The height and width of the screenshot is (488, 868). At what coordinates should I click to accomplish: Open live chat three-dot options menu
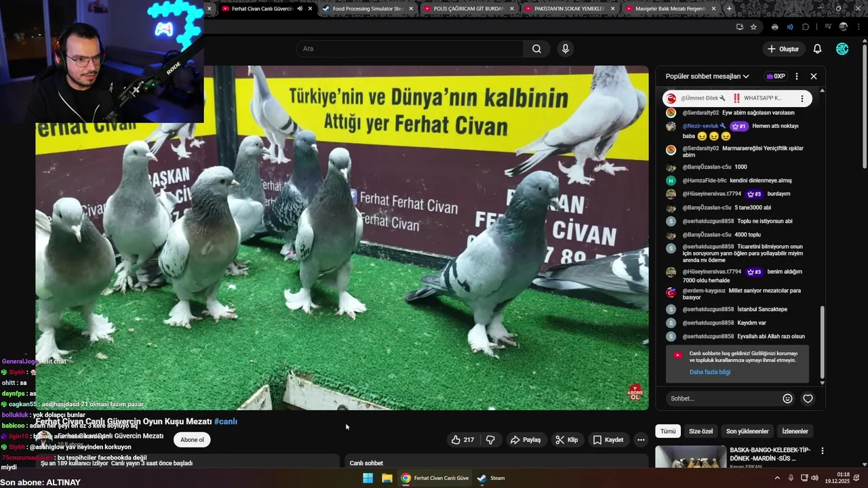(x=797, y=77)
